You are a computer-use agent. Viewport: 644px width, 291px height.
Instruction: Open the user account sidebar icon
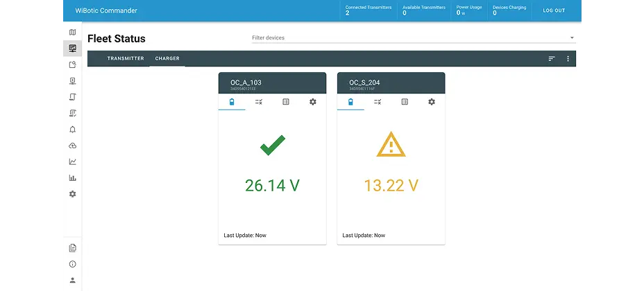point(72,280)
